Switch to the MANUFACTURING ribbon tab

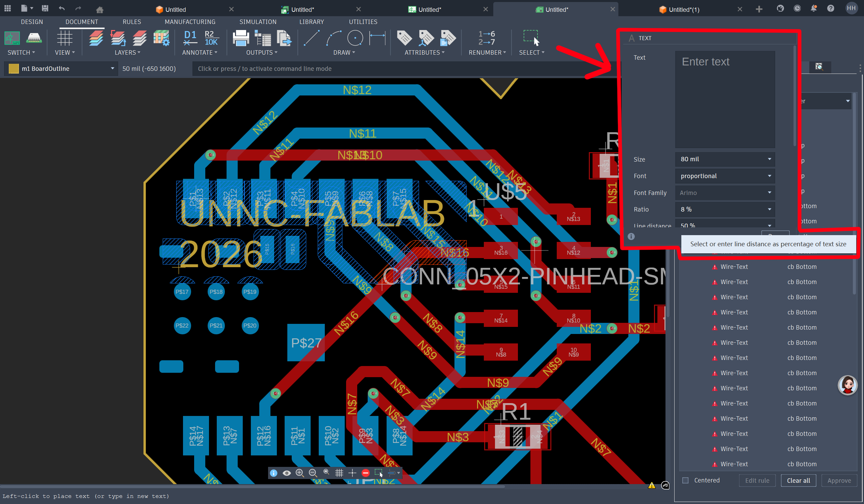pyautogui.click(x=190, y=22)
